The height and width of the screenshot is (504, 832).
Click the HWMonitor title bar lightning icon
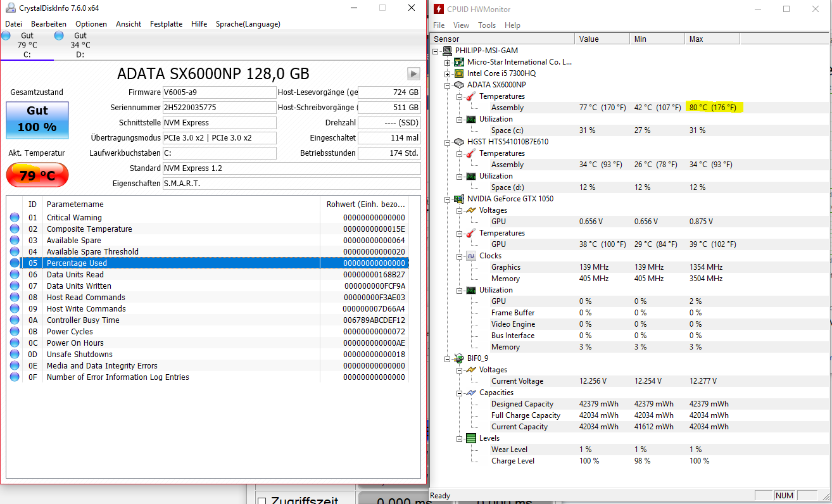(438, 9)
